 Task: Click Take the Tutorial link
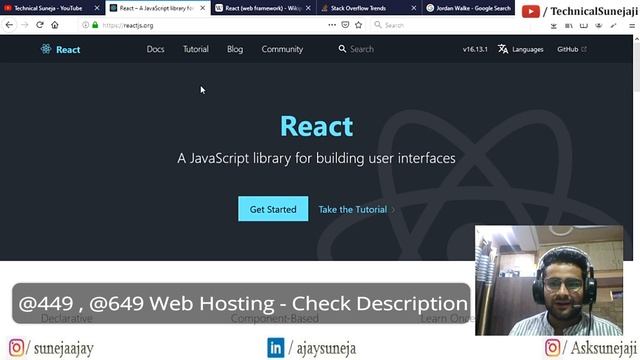[357, 209]
